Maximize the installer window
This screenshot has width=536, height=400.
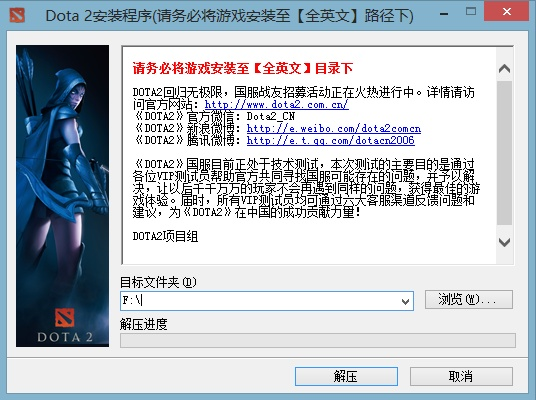tap(471, 11)
